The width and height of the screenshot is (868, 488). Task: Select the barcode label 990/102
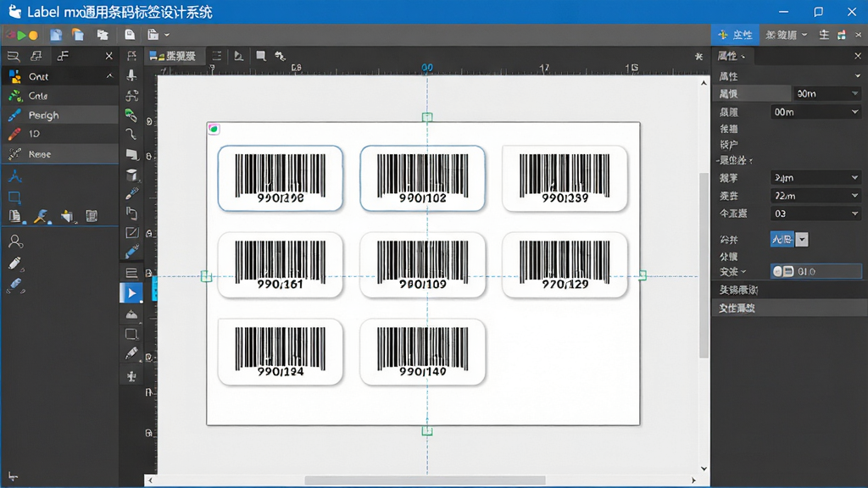[422, 178]
